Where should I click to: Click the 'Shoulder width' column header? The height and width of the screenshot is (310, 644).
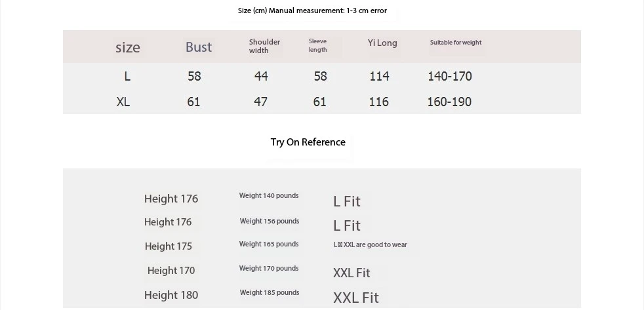point(264,46)
